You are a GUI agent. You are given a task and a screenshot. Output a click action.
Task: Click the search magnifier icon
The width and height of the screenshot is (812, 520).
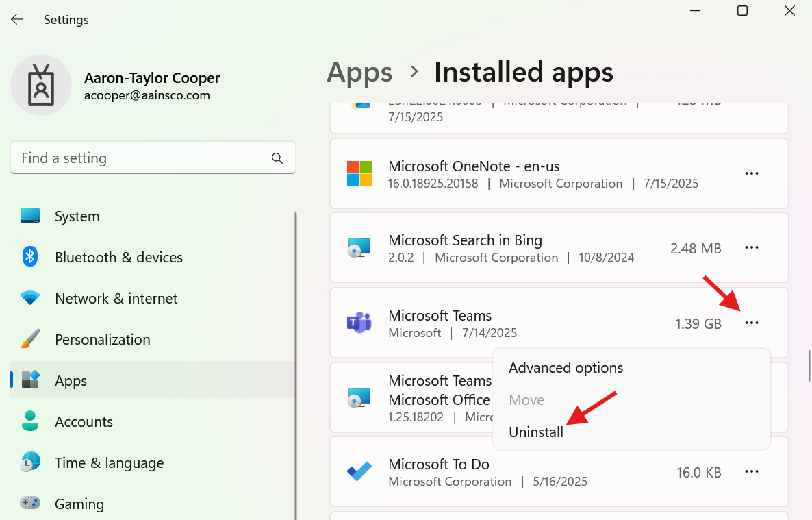[x=277, y=158]
